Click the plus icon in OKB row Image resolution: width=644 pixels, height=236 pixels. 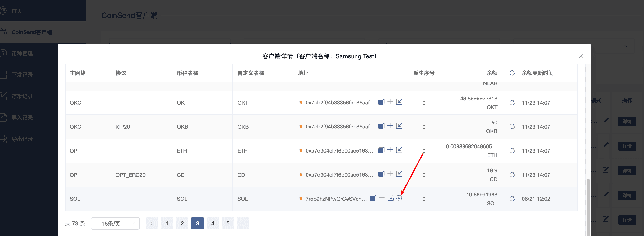click(x=390, y=126)
